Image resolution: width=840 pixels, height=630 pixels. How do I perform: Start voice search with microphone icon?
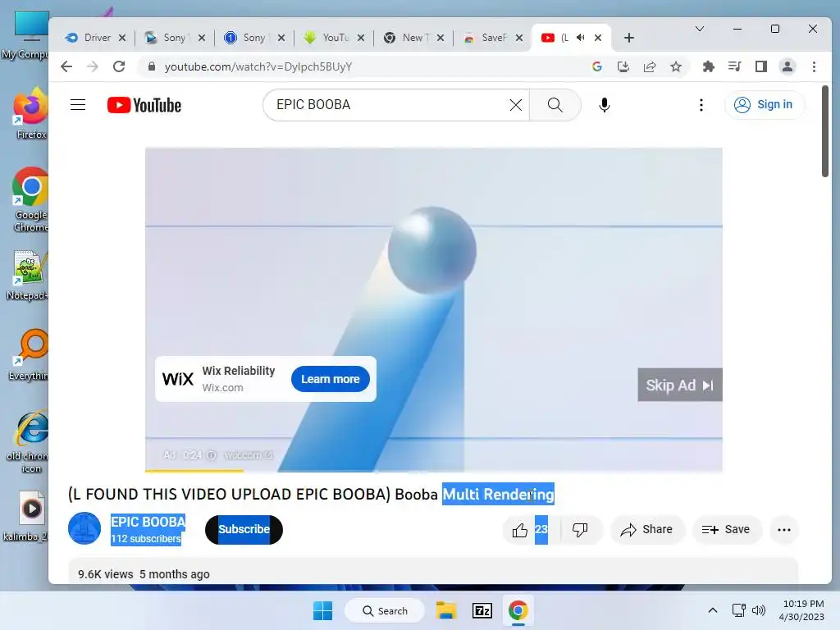pyautogui.click(x=605, y=105)
